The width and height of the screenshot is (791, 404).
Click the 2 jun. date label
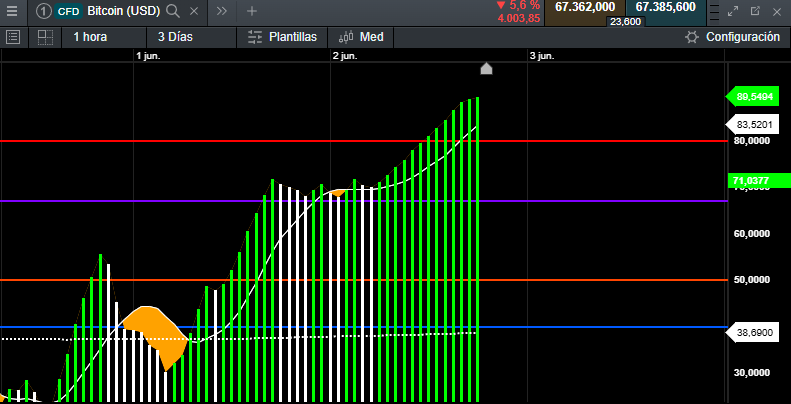coord(345,56)
